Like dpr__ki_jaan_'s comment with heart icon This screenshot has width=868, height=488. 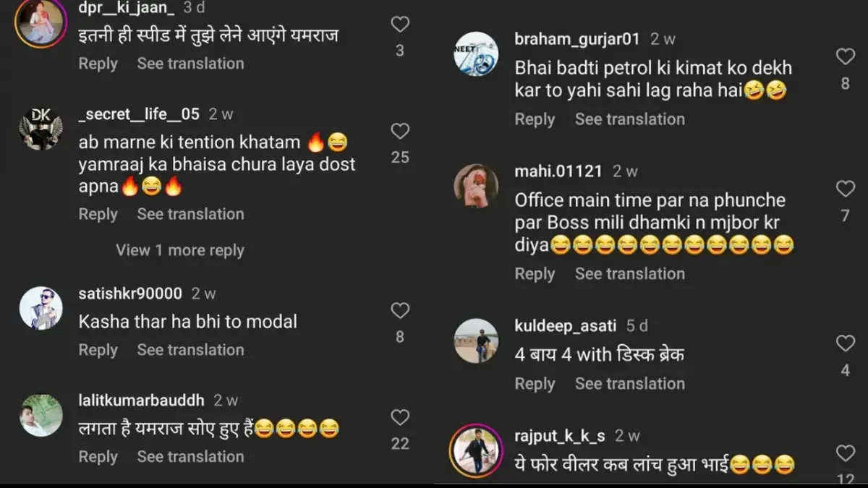(400, 25)
